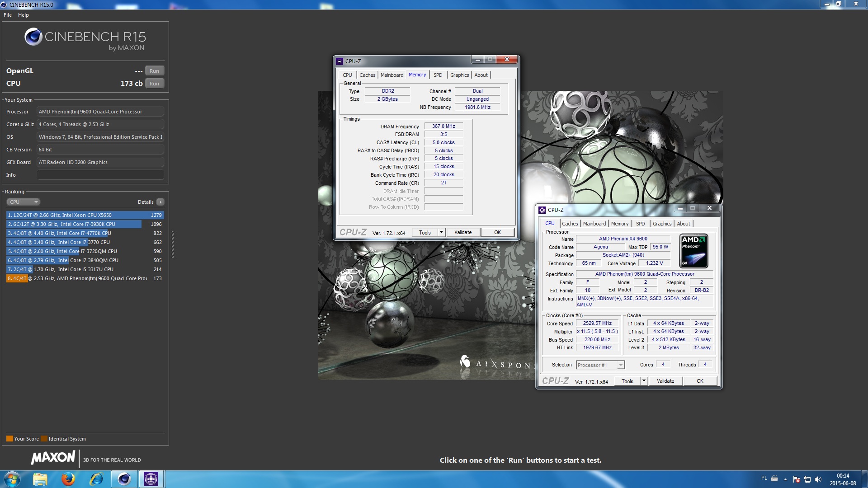This screenshot has width=868, height=488.
Task: Open the Help menu
Action: 24,15
